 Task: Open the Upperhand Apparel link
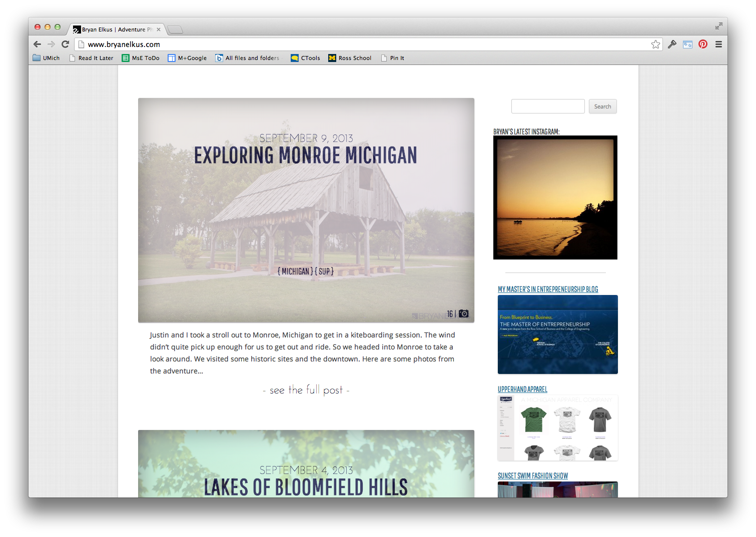[x=522, y=389]
